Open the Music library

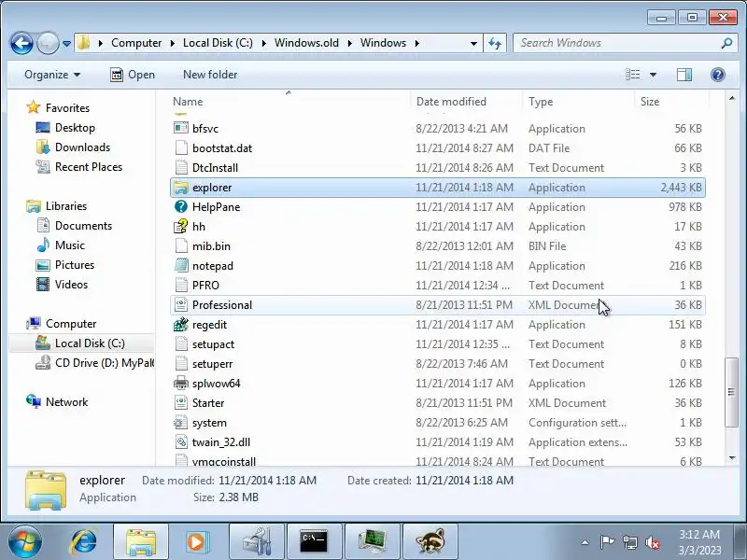(x=70, y=245)
